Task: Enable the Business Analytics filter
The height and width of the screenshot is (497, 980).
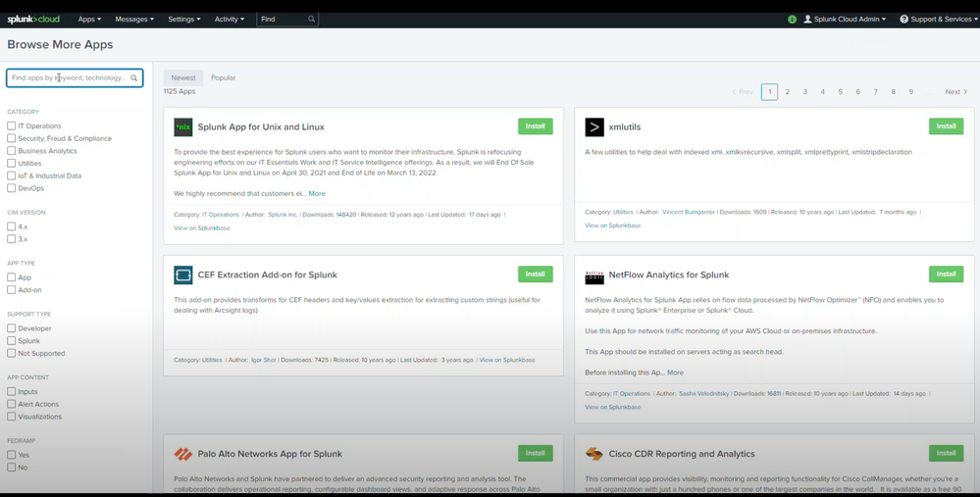Action: pos(11,151)
